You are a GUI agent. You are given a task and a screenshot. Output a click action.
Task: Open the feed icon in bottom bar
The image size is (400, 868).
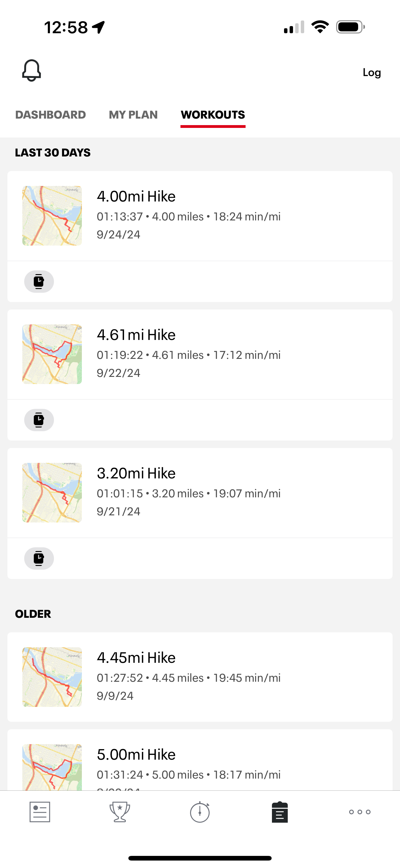(40, 812)
